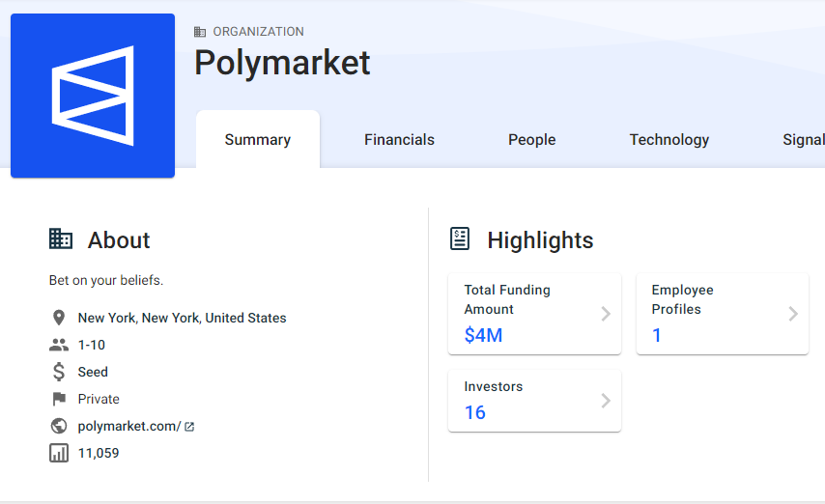Click the flag icon beside Private
Screen dimensions: 825x504
[x=59, y=399]
